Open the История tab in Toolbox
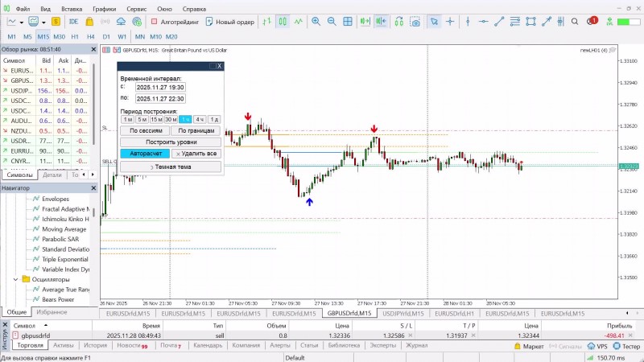The width and height of the screenshot is (644, 362). pos(95,345)
